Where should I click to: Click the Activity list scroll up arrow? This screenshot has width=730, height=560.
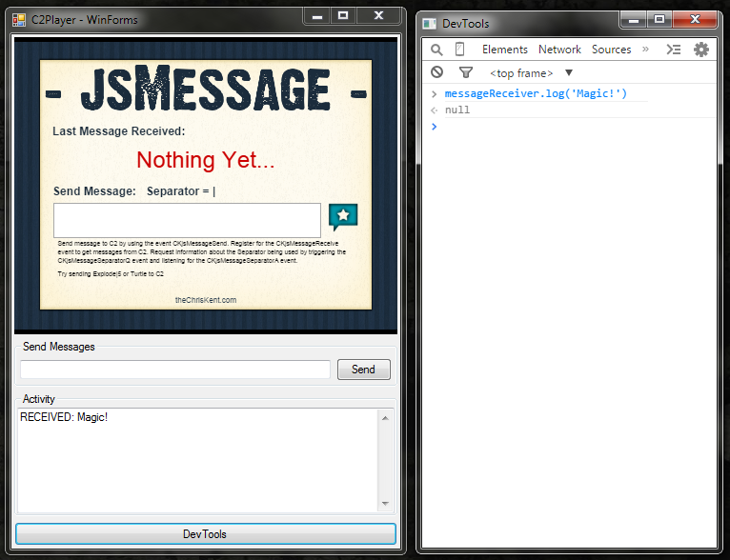point(385,418)
